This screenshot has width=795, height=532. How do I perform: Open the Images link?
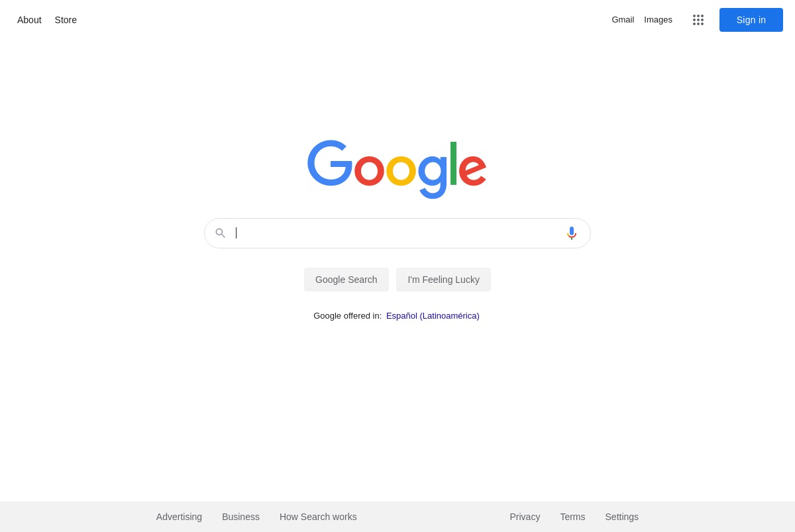click(659, 20)
